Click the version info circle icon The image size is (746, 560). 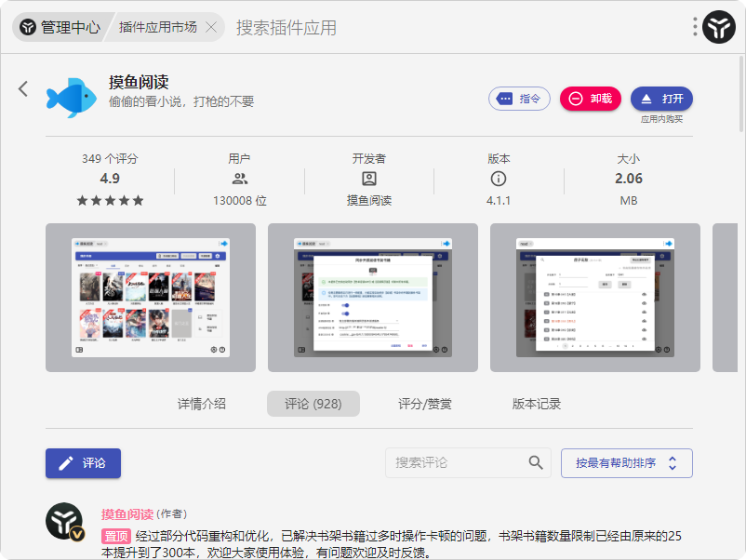click(x=499, y=179)
